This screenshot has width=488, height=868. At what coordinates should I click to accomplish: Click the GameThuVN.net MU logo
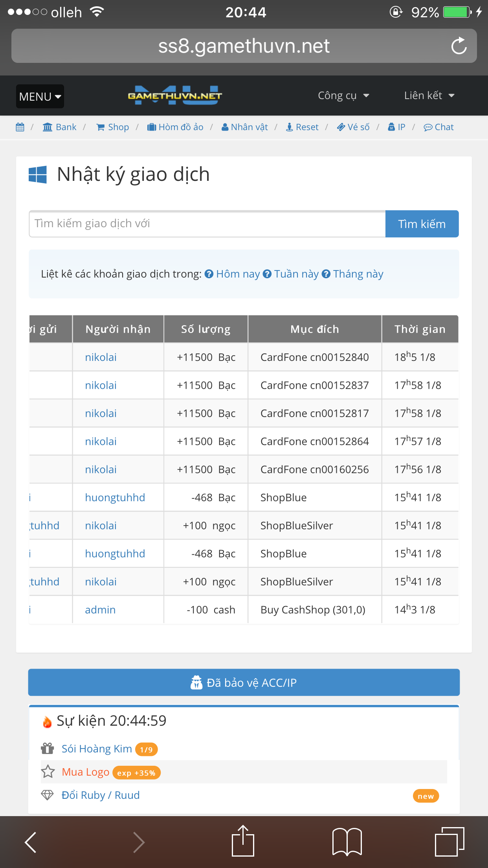coord(175,96)
